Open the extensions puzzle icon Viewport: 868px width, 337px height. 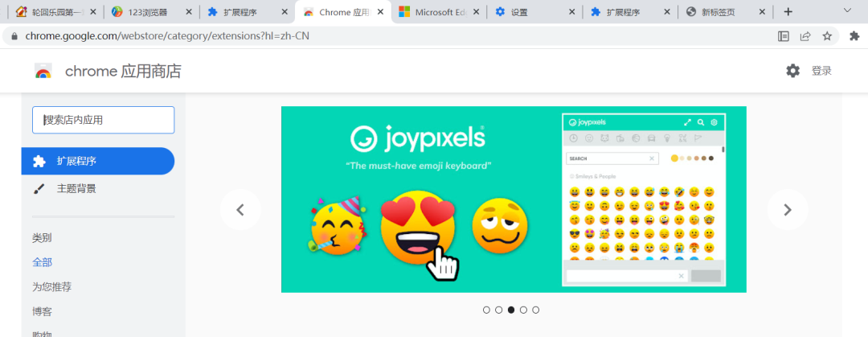(854, 36)
